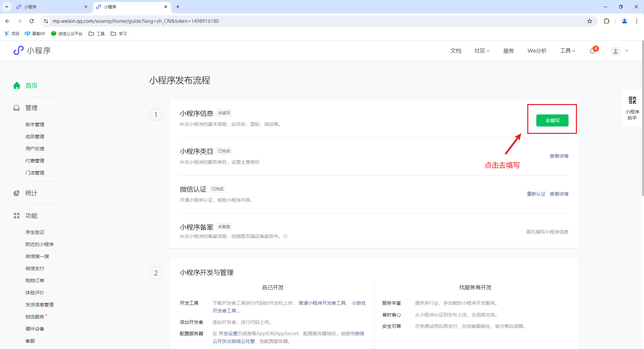Viewport: 644px width, 349px height.
Task: Open 微信搜一搜 in the sidebar
Action: coord(37,256)
